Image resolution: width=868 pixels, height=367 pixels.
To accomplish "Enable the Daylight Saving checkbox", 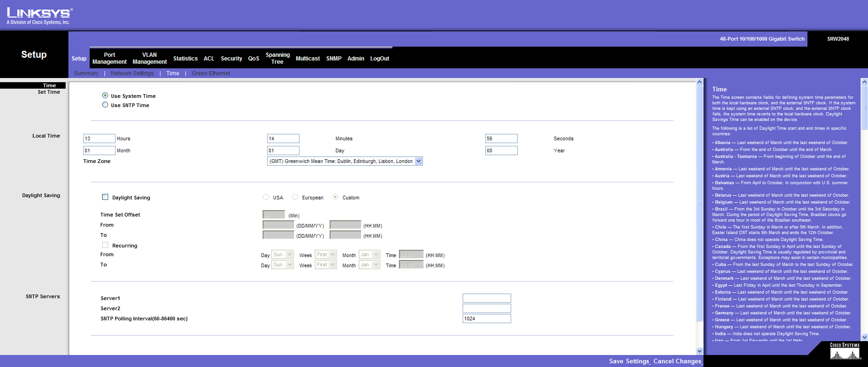I will point(105,197).
